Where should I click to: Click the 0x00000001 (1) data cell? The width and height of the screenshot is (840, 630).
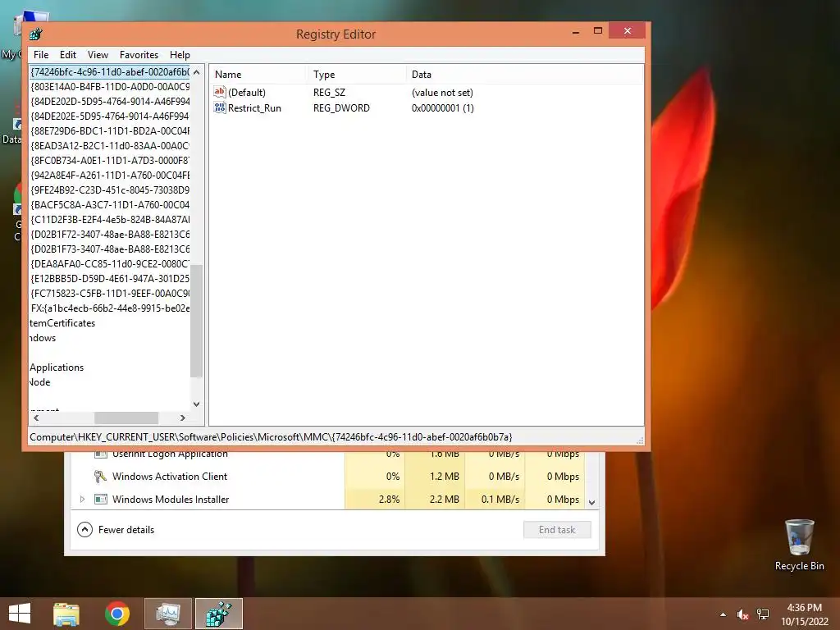pyautogui.click(x=442, y=107)
